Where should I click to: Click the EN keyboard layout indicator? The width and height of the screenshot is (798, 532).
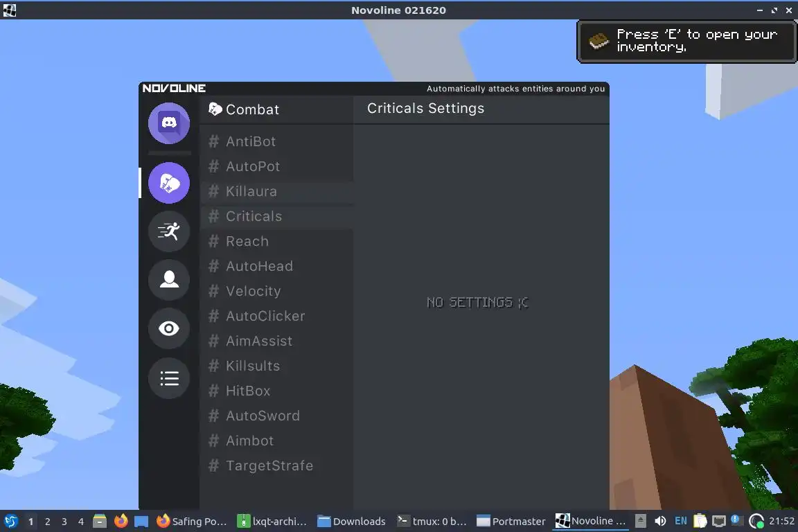[x=680, y=521]
